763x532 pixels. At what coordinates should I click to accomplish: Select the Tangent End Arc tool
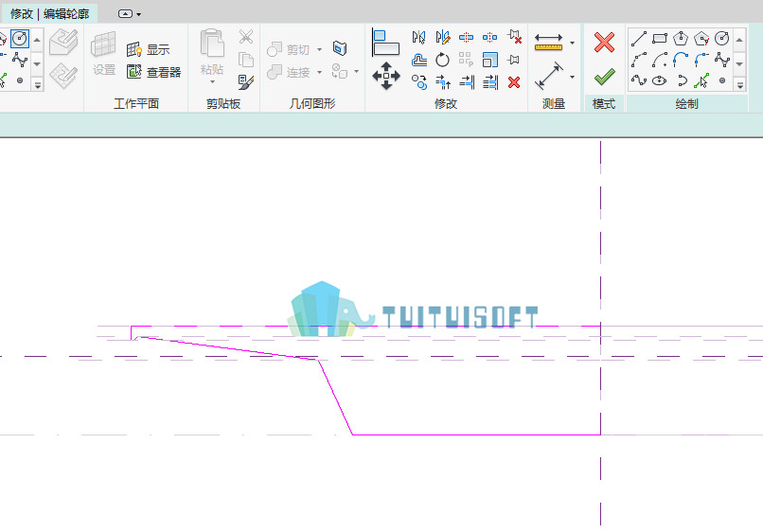pos(681,60)
